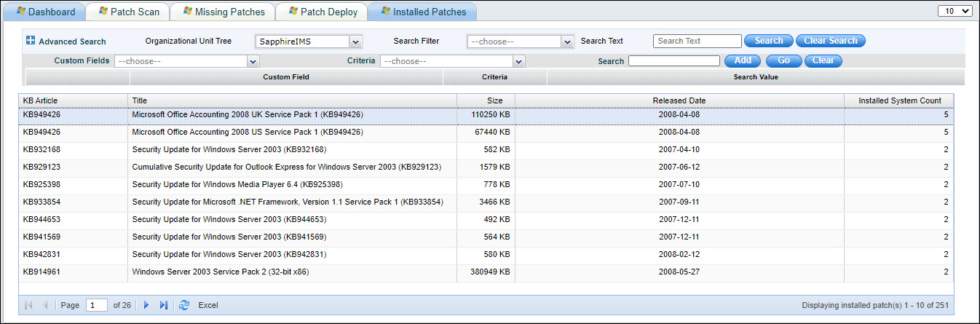Refresh the installed patches grid
Screen dimensions: 980x324
click(x=184, y=305)
